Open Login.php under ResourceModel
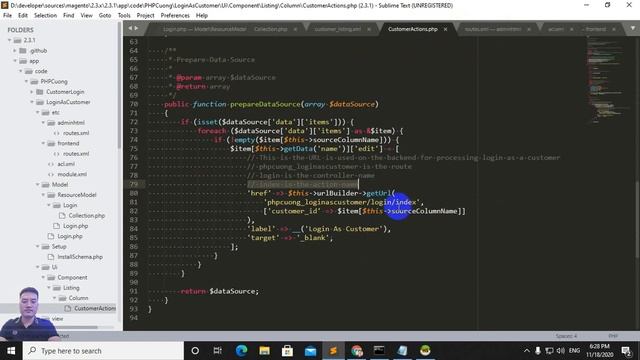Image resolution: width=640 pixels, height=360 pixels. (x=76, y=226)
